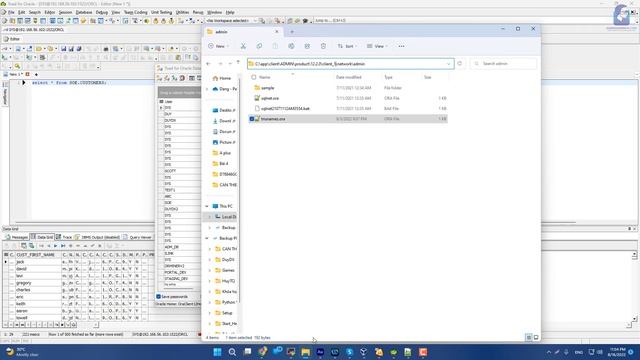Expand the Setup folder tree node
Viewport: 640px width, 360px height.
[x=210, y=313]
